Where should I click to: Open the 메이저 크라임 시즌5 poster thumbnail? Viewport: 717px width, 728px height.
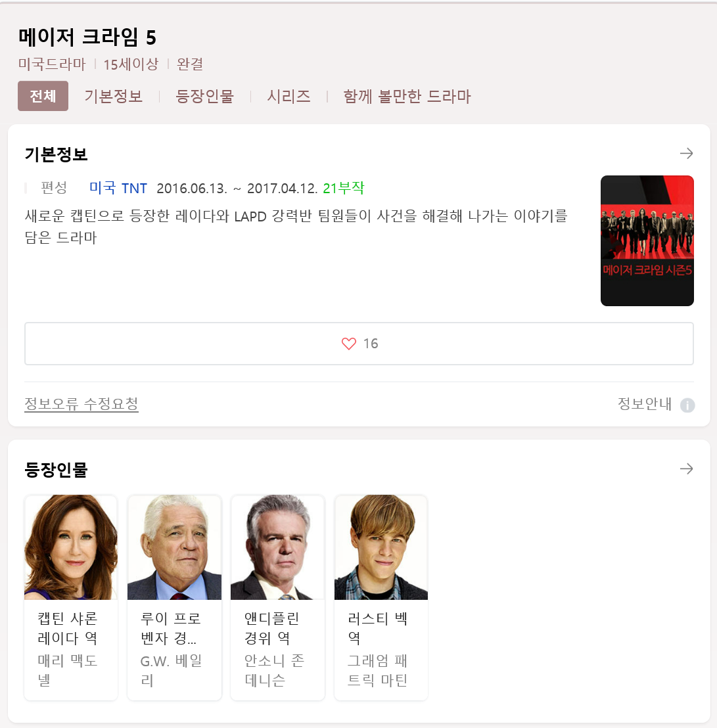647,240
